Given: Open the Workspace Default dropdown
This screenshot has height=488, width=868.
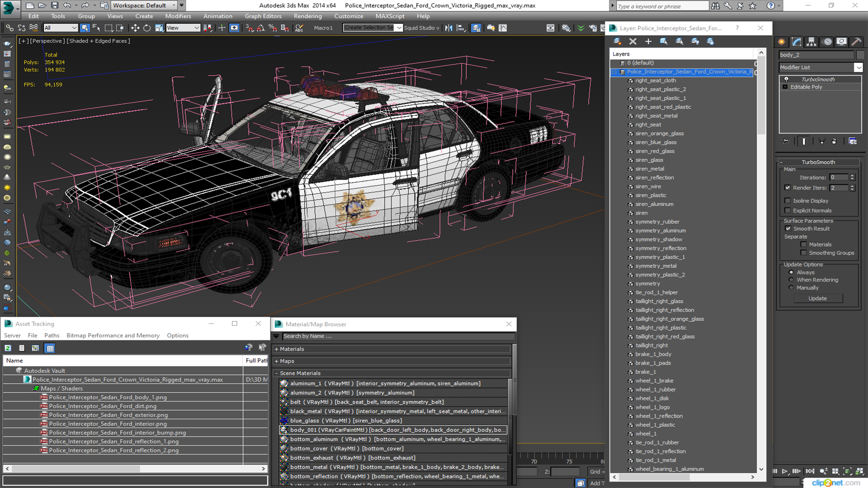Looking at the screenshot, I should click(x=144, y=5).
